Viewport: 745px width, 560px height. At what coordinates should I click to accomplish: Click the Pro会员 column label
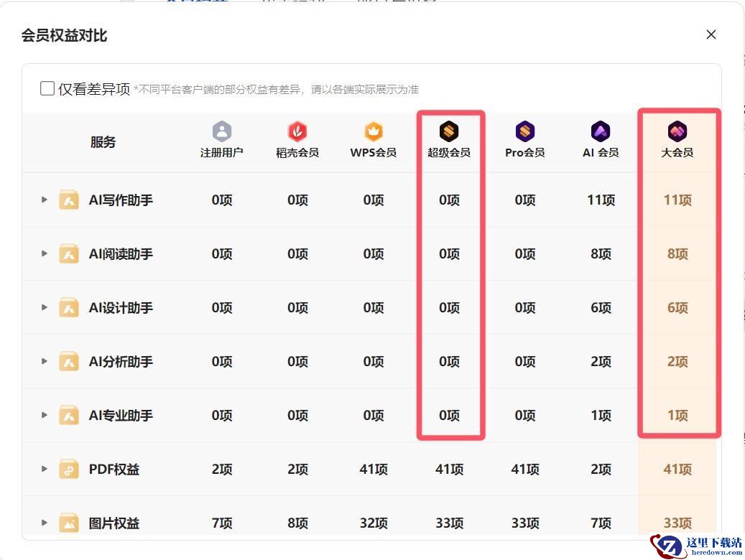coord(525,152)
